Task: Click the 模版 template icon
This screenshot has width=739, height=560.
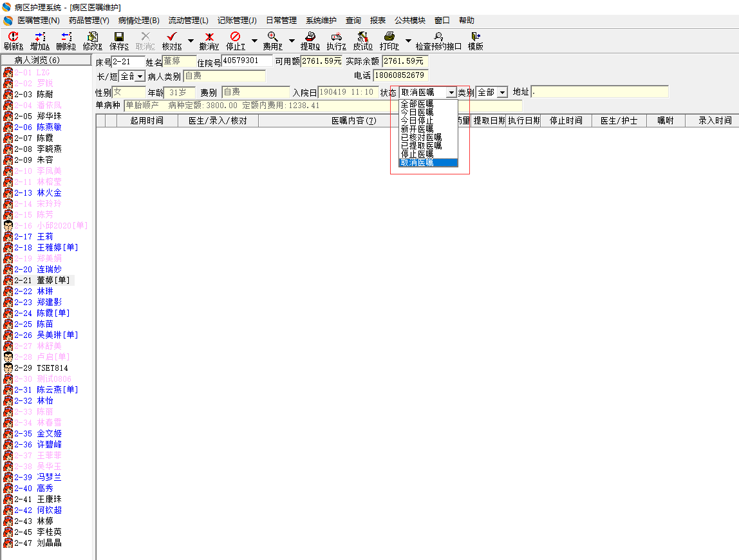Action: coord(475,37)
